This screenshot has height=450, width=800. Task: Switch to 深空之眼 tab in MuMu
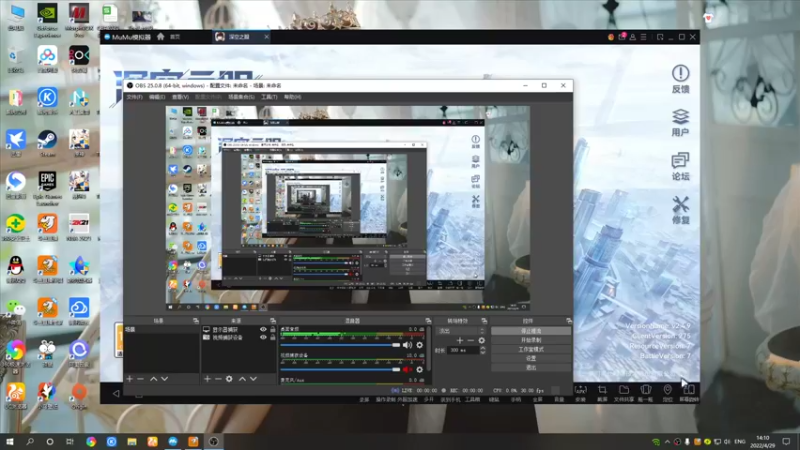[x=241, y=37]
